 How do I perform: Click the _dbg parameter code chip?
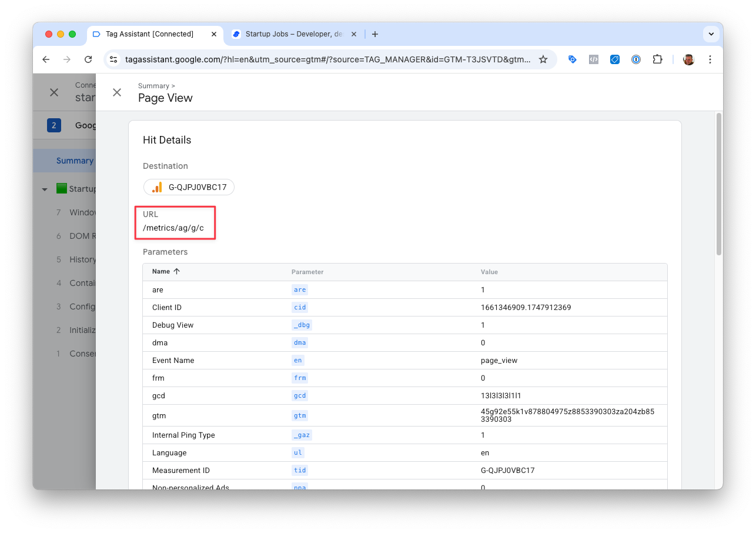click(302, 325)
